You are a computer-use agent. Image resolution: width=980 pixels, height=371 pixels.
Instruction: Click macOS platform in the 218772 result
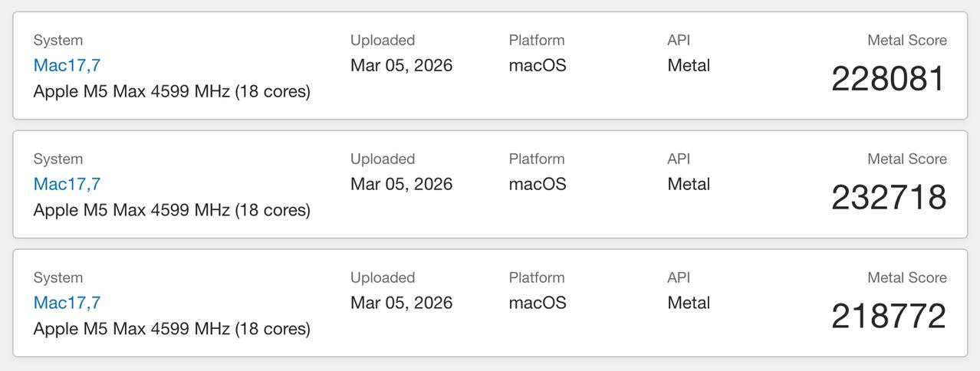coord(538,304)
